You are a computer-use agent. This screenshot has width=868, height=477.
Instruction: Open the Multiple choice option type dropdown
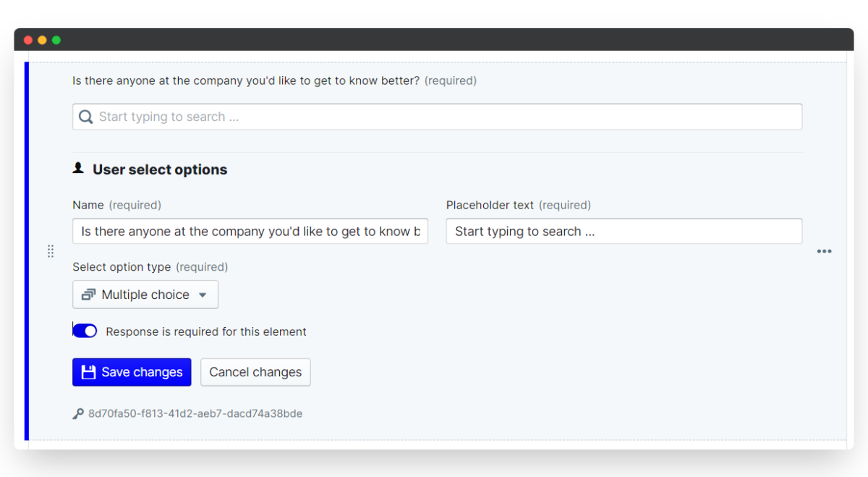[145, 295]
